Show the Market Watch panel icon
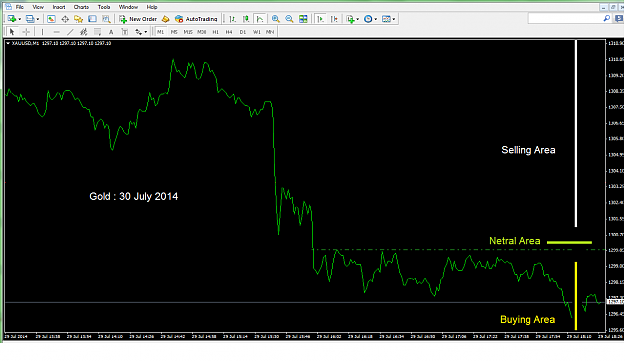 51,19
